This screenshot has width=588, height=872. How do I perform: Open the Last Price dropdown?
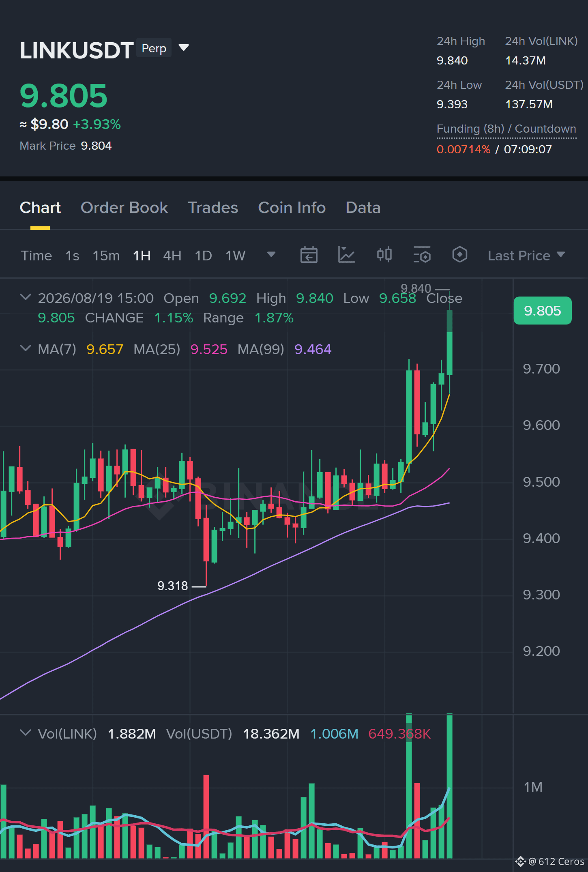526,256
